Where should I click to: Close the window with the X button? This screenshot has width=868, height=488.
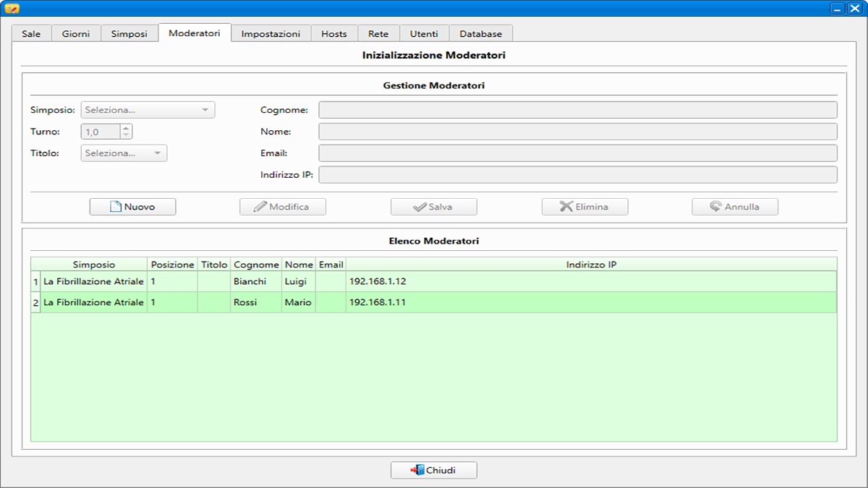pos(854,9)
